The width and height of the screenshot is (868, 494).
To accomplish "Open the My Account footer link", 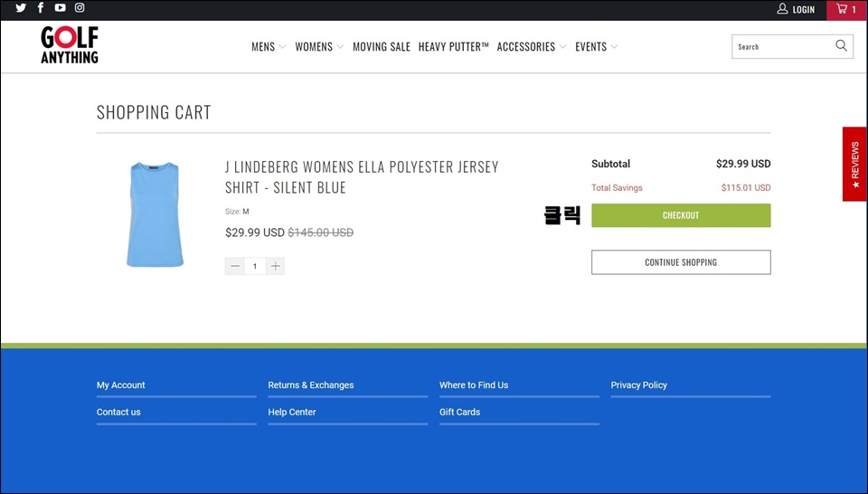I will point(120,385).
